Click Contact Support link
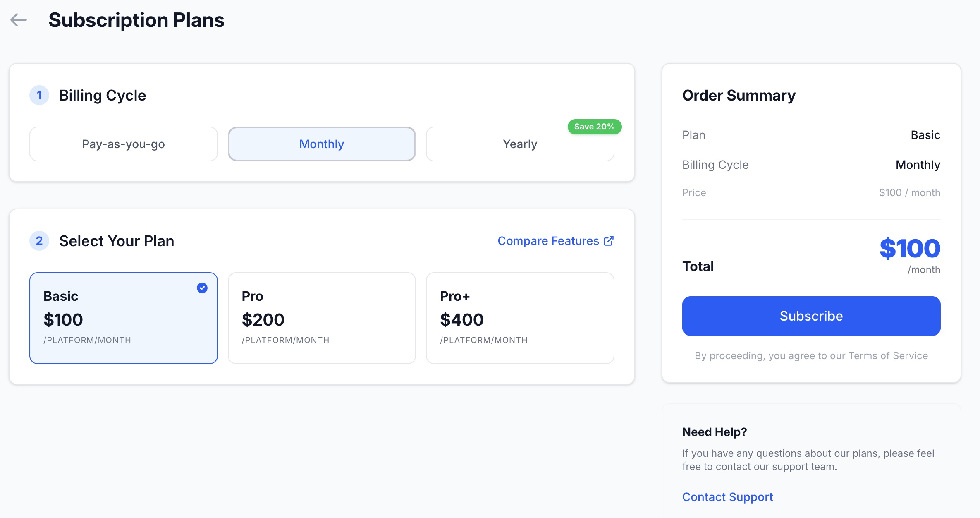 tap(727, 496)
